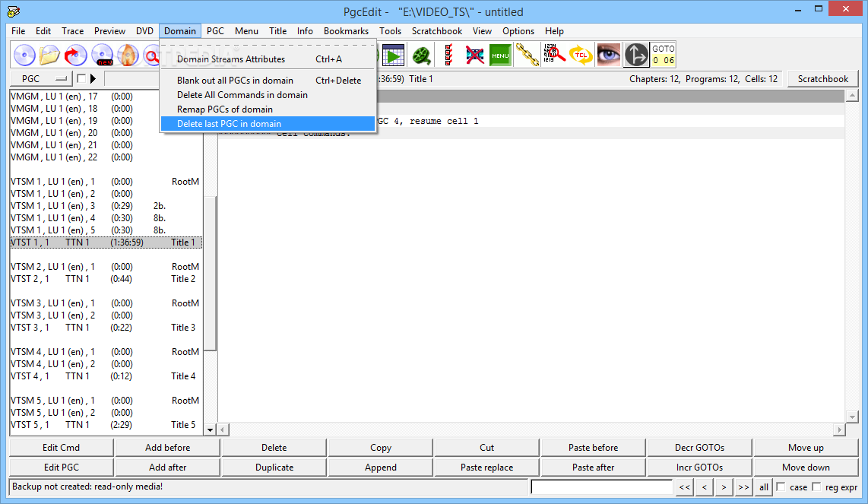Toggle the checkbox next to the PGC selector
868x504 pixels.
coord(81,78)
